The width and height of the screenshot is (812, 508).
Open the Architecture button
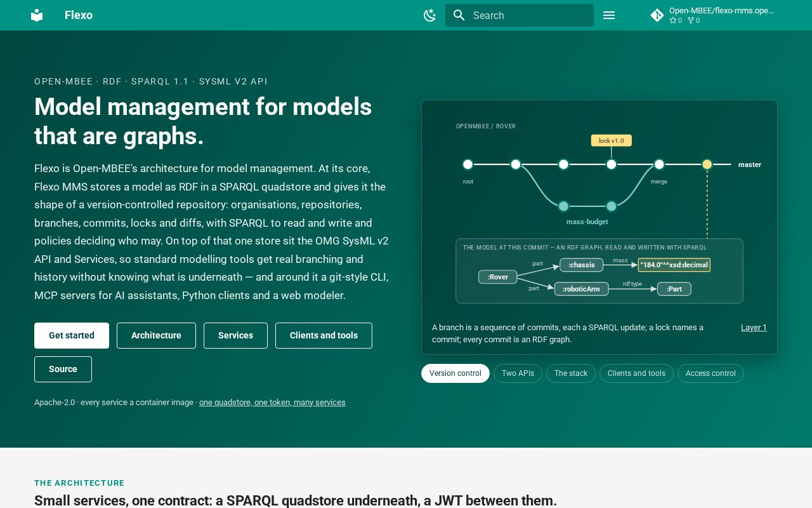(x=156, y=335)
